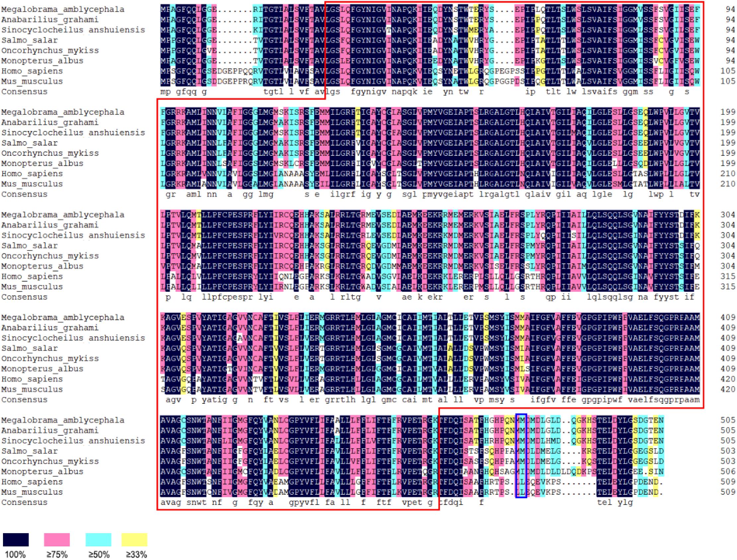Click Monopterus_albus label in row ending 409

(x=42, y=369)
